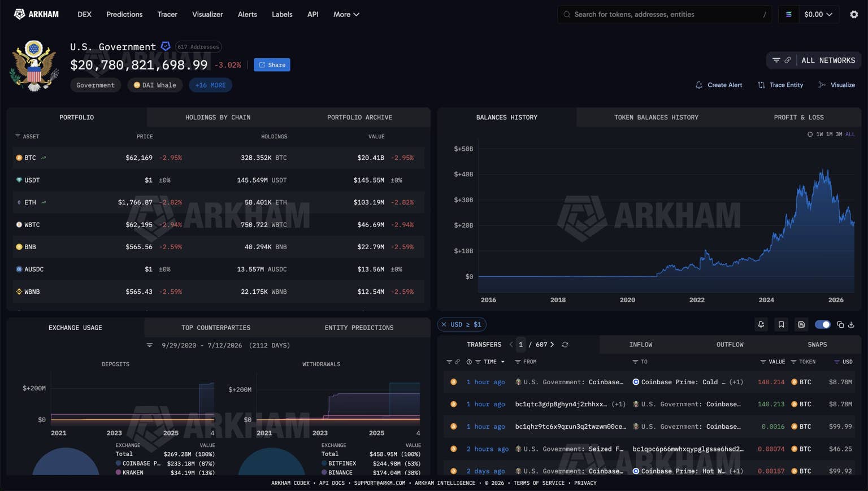Click the chart time range clock icon
Screen dimensions: 868x491
(810, 134)
